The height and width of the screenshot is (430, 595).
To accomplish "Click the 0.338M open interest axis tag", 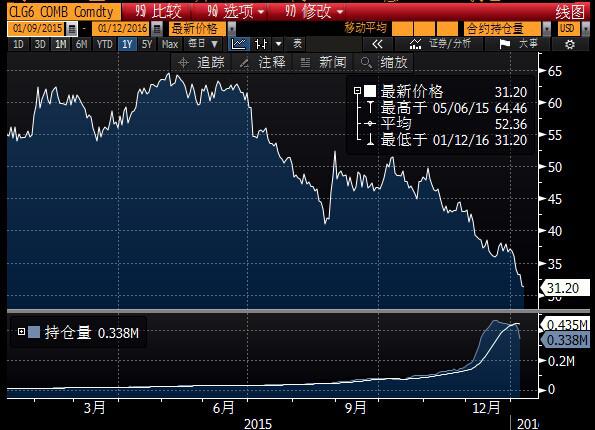I will pos(565,339).
